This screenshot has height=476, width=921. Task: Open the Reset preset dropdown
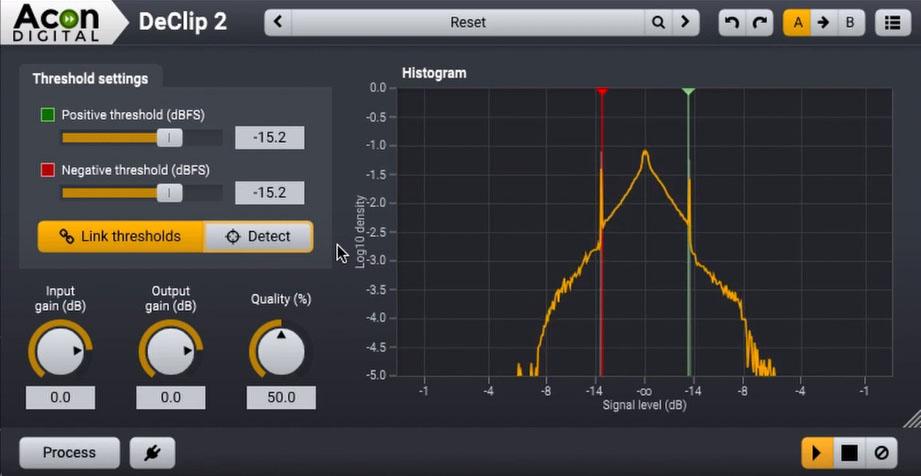click(x=467, y=22)
